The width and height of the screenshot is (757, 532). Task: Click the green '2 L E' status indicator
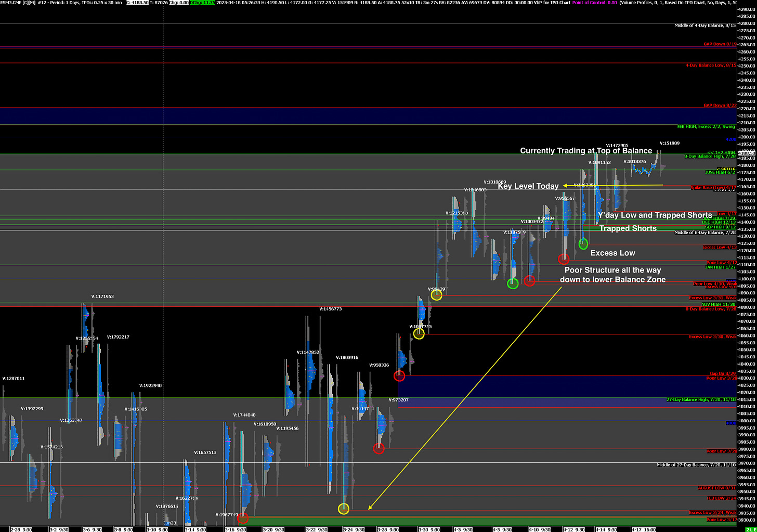click(x=751, y=529)
